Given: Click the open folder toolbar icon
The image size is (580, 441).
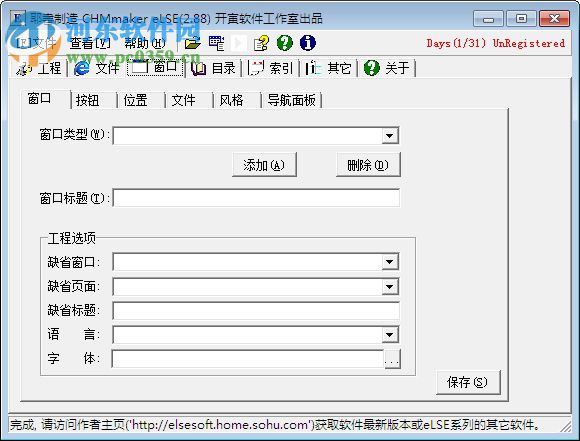Looking at the screenshot, I should (x=192, y=43).
